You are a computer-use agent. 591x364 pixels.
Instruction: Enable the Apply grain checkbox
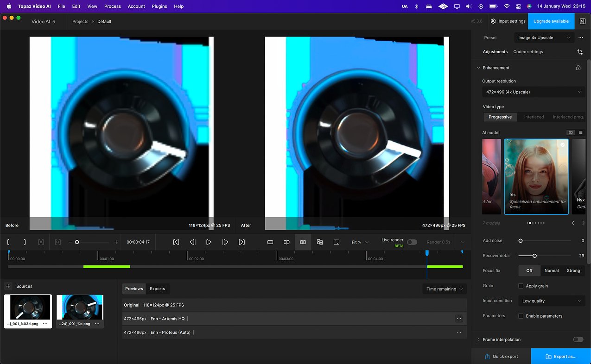pos(521,286)
